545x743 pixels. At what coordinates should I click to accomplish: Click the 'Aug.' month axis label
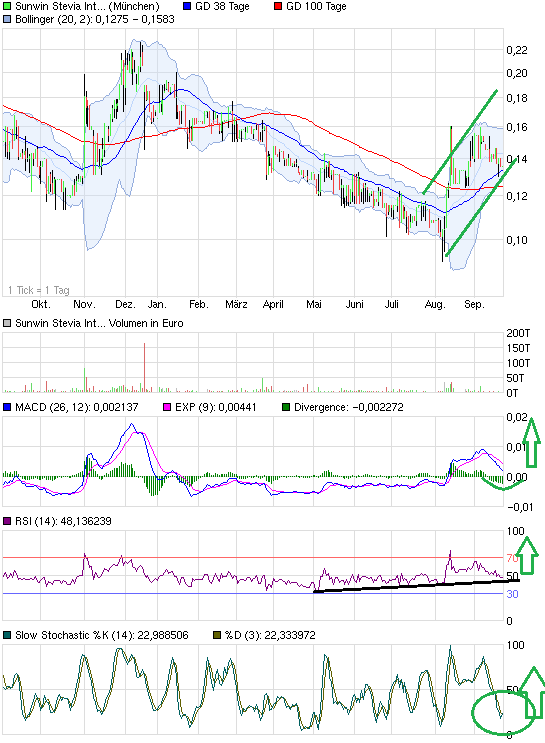(435, 304)
